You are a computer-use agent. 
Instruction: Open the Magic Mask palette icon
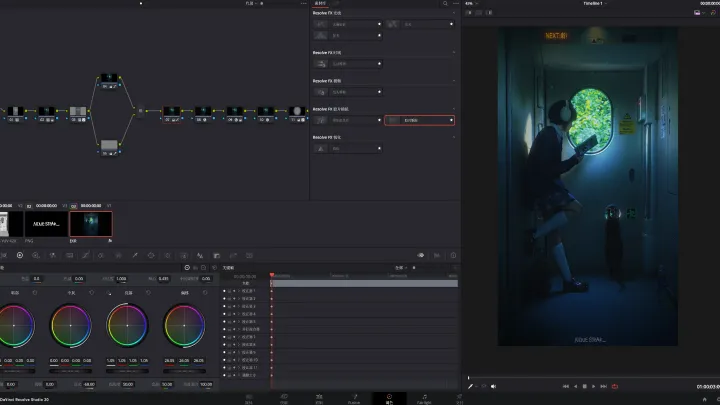point(184,255)
